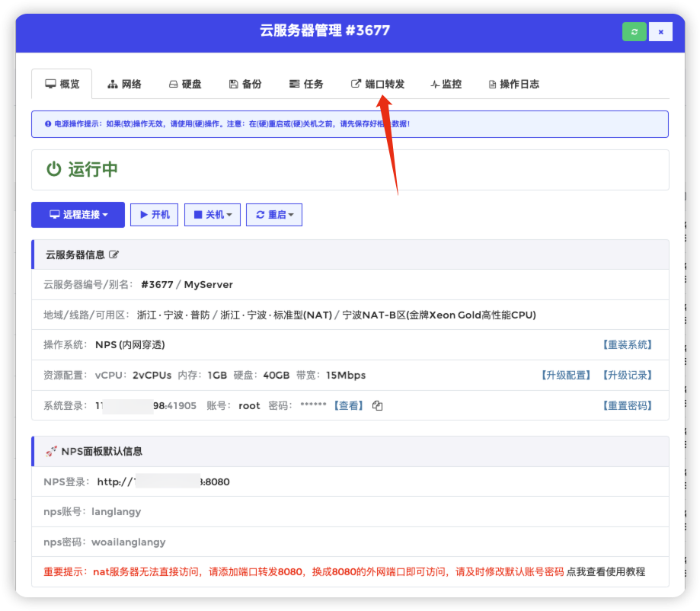Open the 升级记录 link
This screenshot has width=700, height=611.
pos(627,375)
